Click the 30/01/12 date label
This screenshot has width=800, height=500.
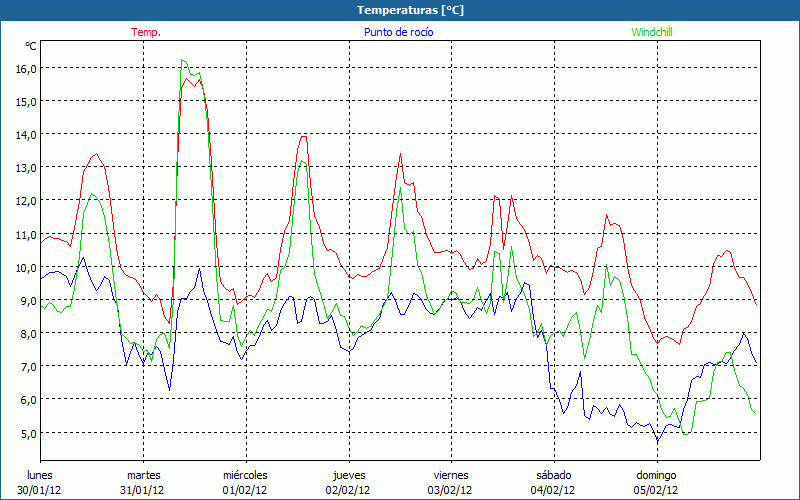click(x=40, y=490)
